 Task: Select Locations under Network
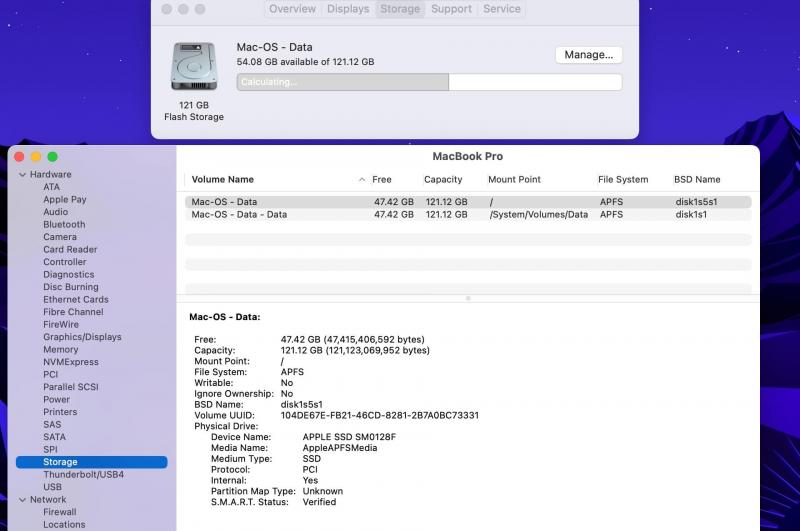(64, 524)
